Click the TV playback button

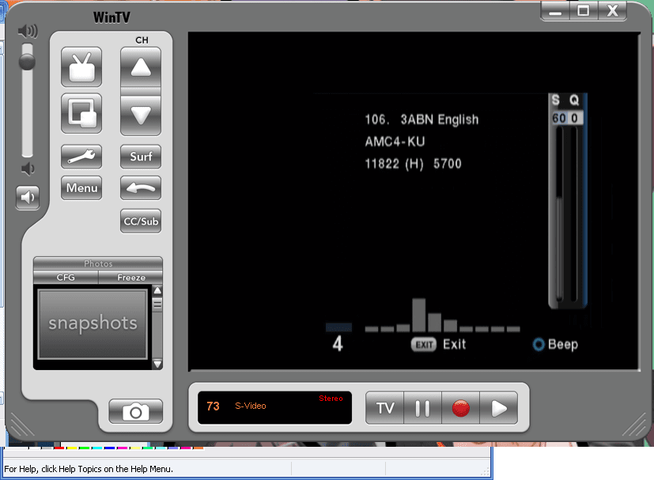tap(385, 408)
